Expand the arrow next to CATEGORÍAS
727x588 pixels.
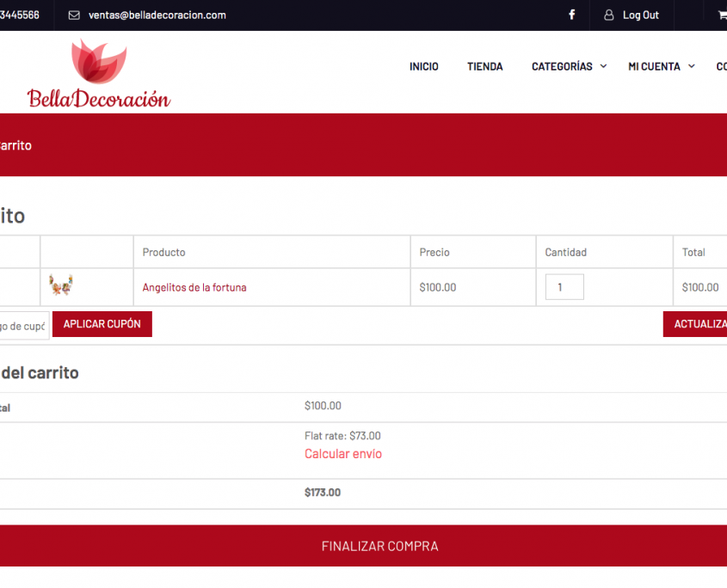coord(603,67)
